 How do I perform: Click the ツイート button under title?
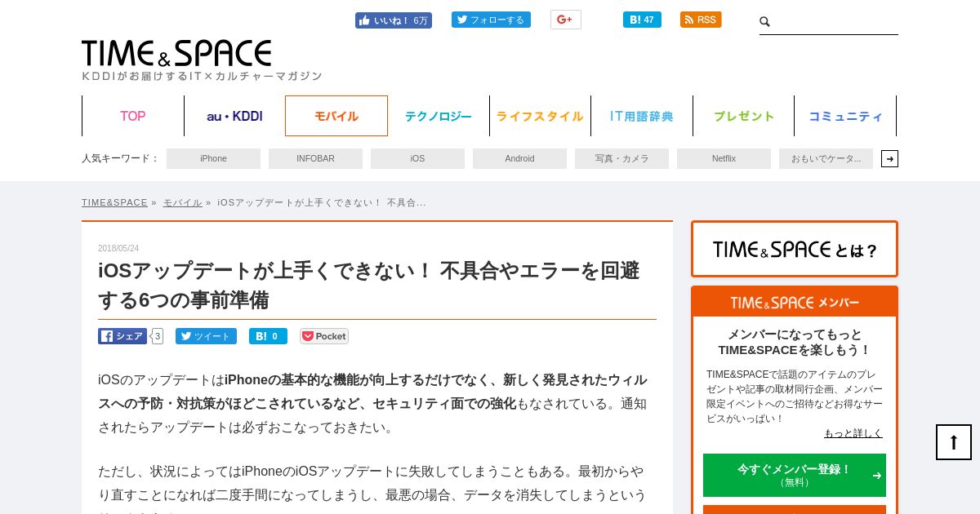click(x=206, y=336)
